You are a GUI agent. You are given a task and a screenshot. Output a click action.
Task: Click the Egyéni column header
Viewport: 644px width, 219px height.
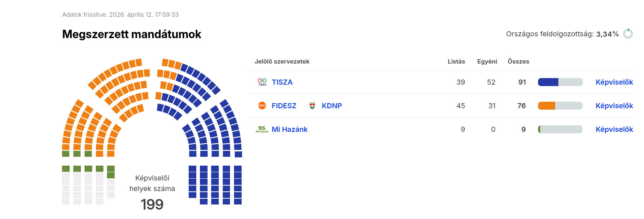click(487, 61)
